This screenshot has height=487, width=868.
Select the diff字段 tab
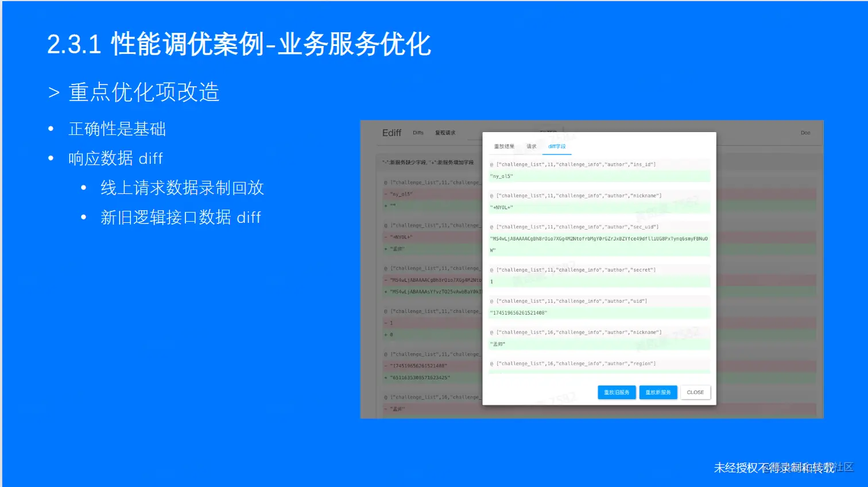(x=557, y=146)
